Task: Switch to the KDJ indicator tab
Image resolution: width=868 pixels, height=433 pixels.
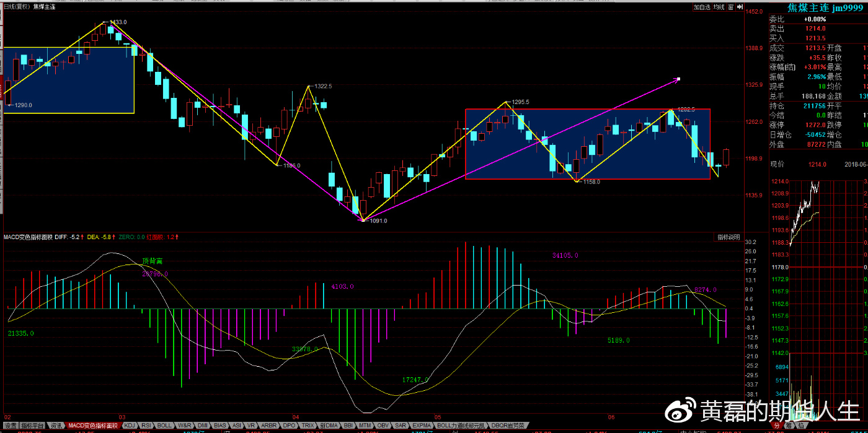Action: click(130, 426)
